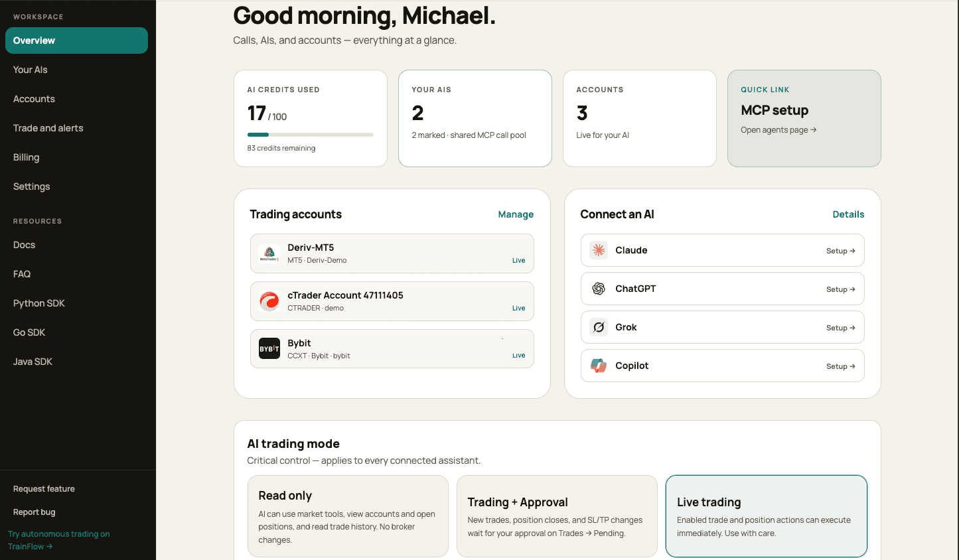Image resolution: width=959 pixels, height=560 pixels.
Task: Click the MetaTrader Deriv-MT5 account icon
Action: point(269,253)
